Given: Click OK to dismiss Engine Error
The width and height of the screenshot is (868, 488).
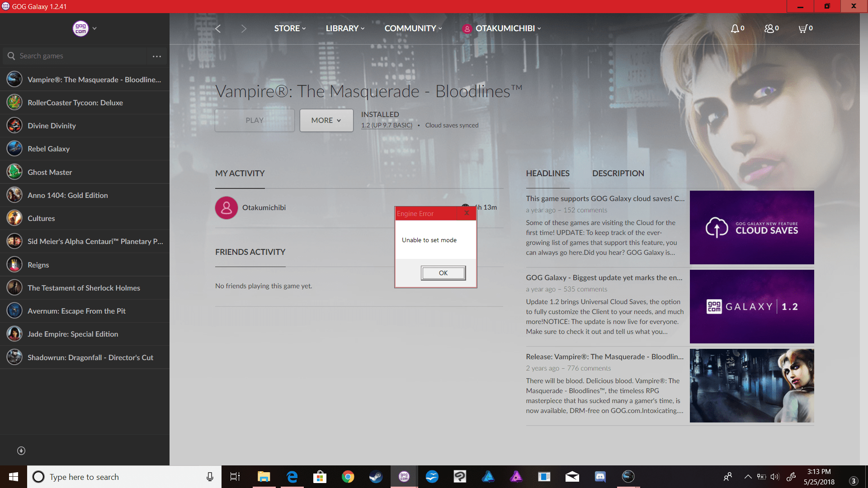Looking at the screenshot, I should 443,273.
